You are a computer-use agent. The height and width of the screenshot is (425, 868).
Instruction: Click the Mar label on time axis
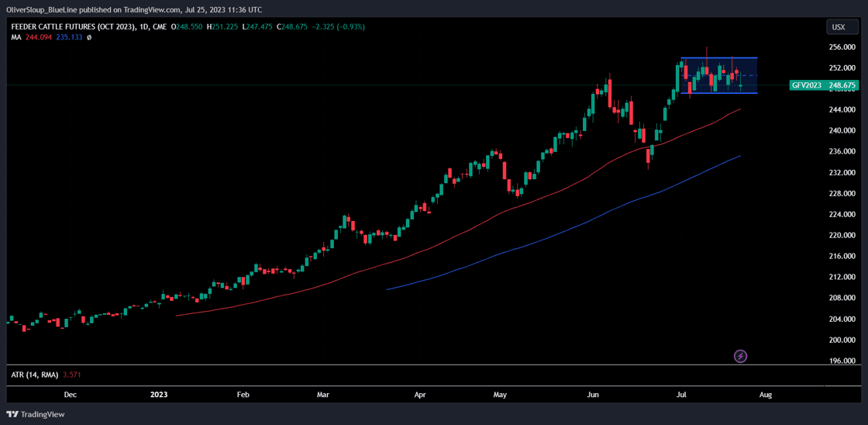pyautogui.click(x=323, y=395)
